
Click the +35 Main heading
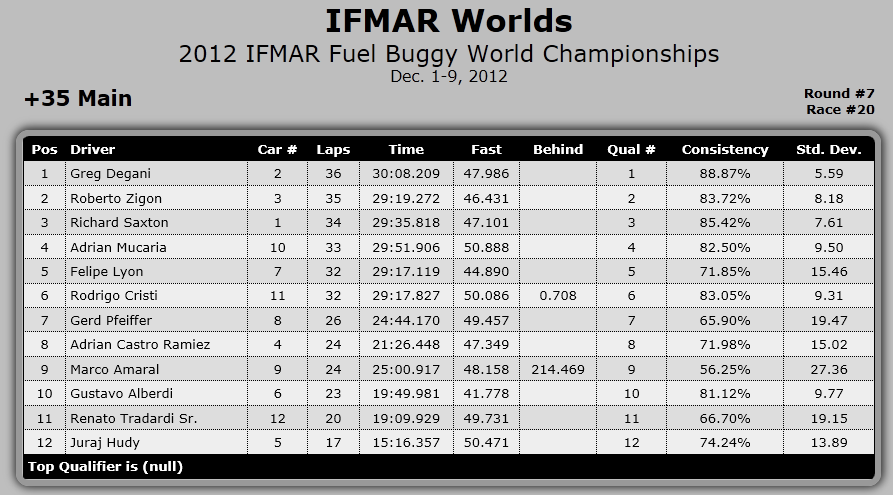coord(78,99)
